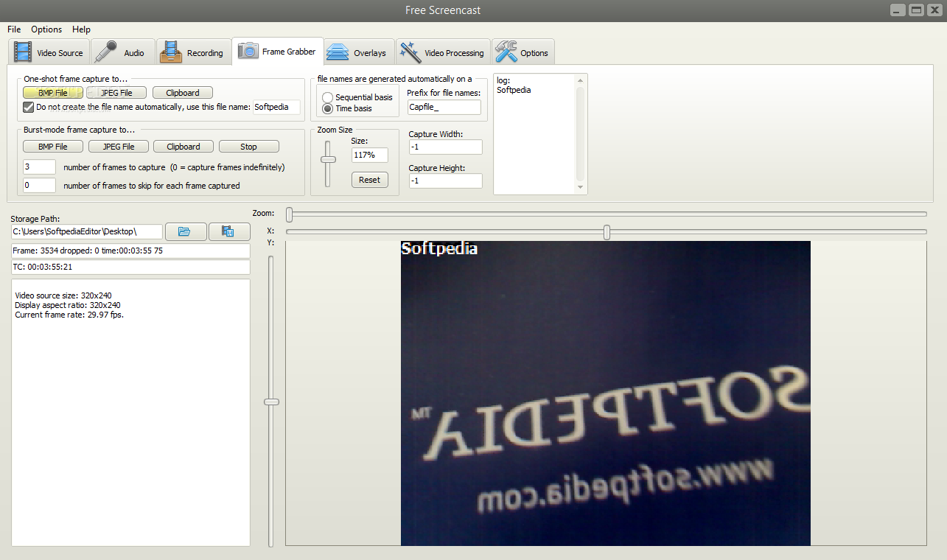The image size is (947, 560).
Task: Switch to the Recording tab
Action: pyautogui.click(x=193, y=52)
